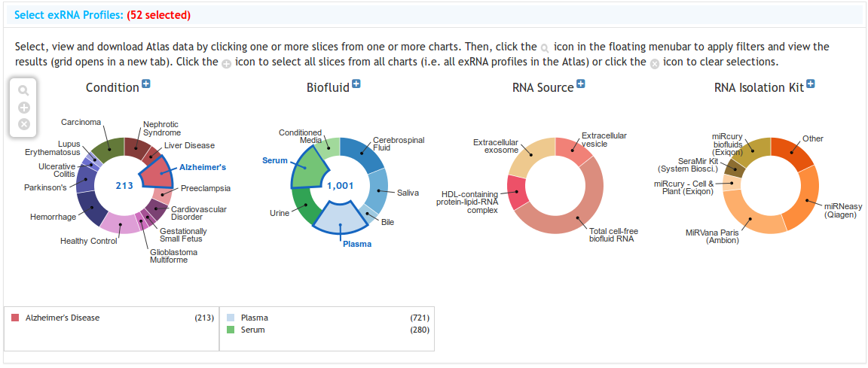Expand the Biofluid chart plus icon
This screenshot has height=368, width=868.
(356, 84)
